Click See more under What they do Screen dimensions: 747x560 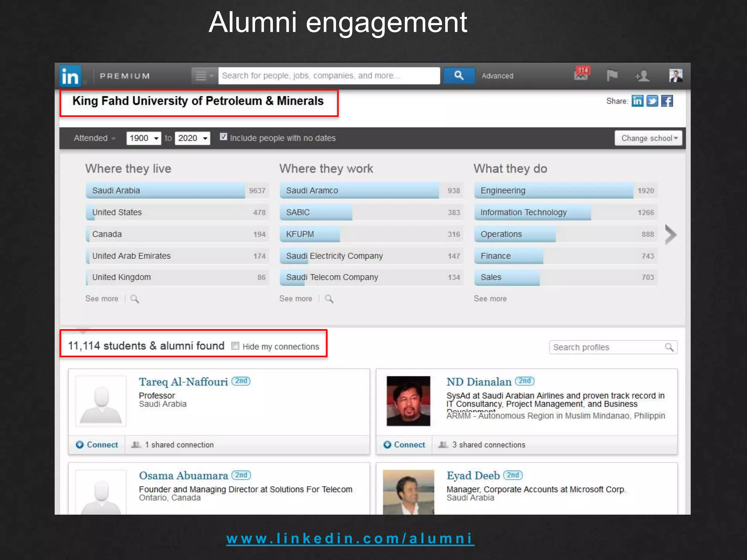pos(490,299)
